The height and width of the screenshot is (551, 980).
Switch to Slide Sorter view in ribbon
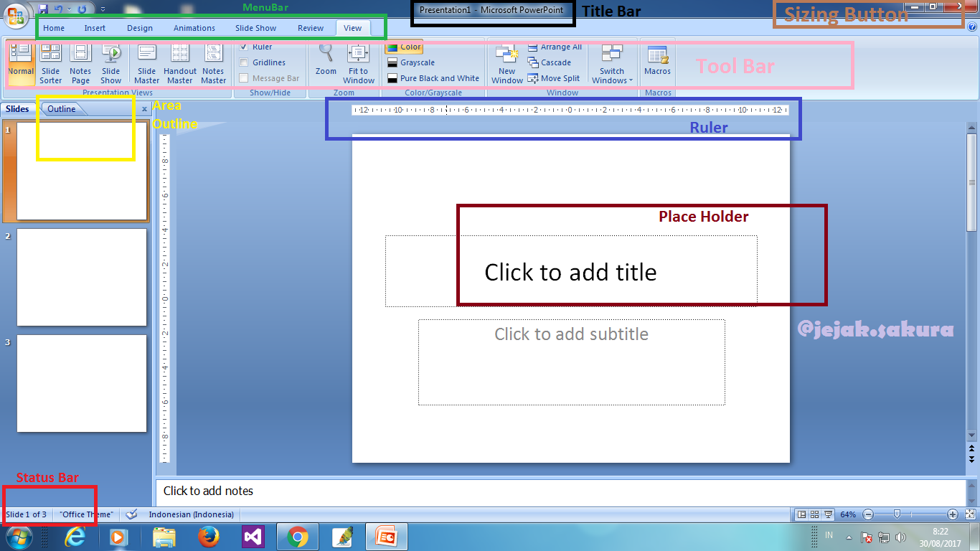point(51,63)
